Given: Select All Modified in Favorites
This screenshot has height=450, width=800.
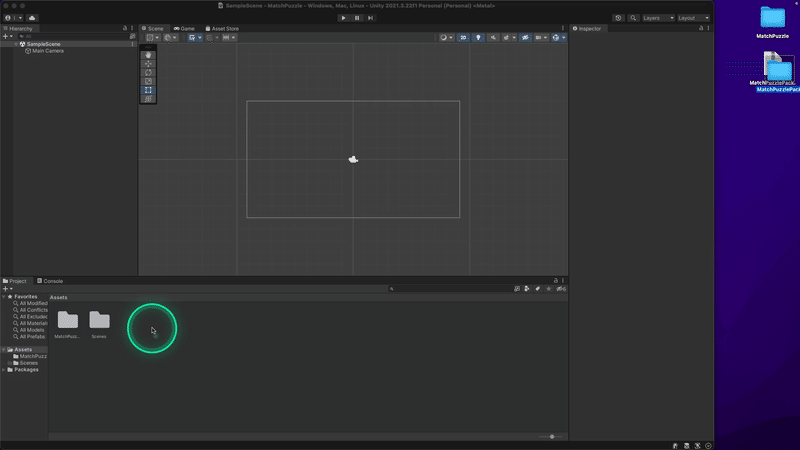Looking at the screenshot, I should [x=30, y=304].
